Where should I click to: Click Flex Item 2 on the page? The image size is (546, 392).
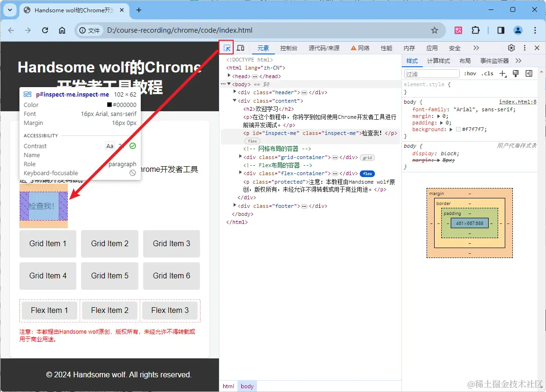coord(109,310)
